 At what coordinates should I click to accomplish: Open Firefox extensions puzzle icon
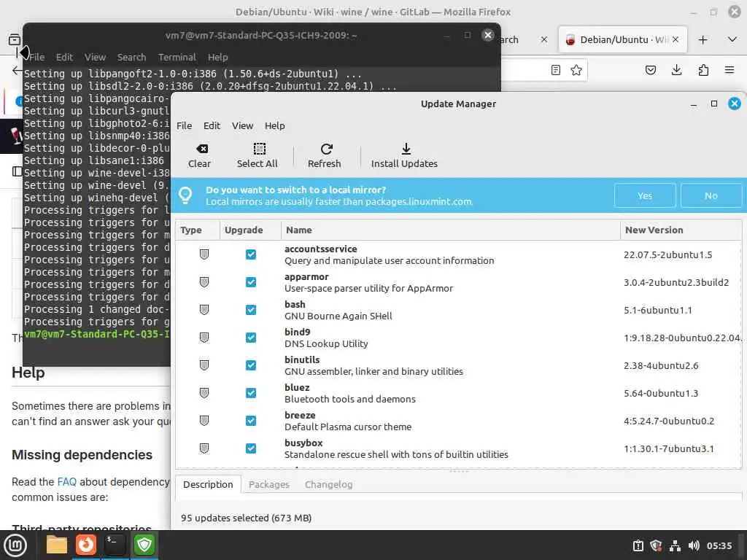(x=703, y=71)
